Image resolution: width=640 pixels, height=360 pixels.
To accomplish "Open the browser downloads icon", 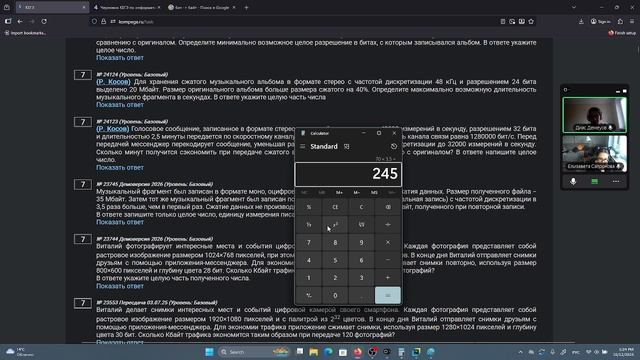I will [x=581, y=21].
